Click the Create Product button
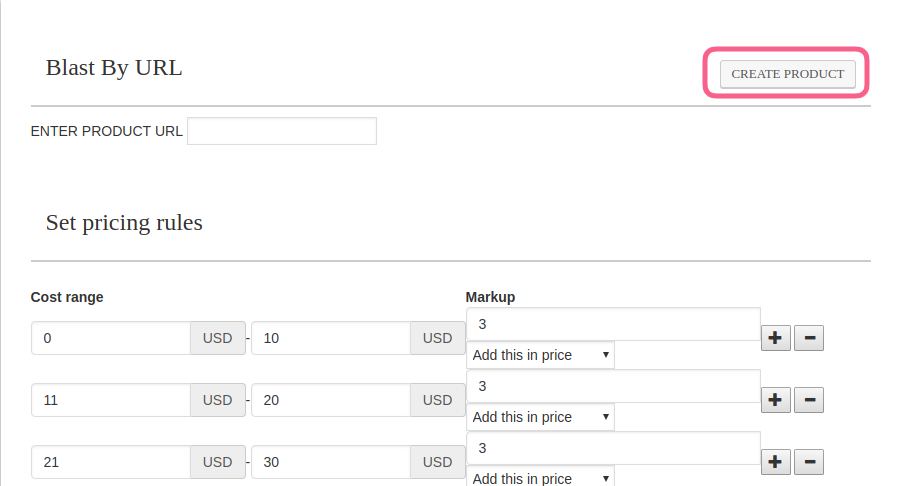The width and height of the screenshot is (898, 486). point(787,74)
